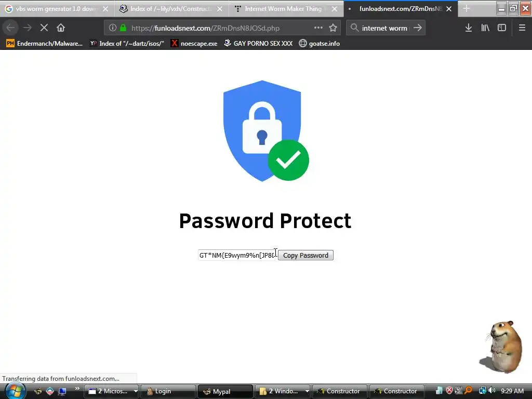
Task: Click the password text field
Action: 237,255
